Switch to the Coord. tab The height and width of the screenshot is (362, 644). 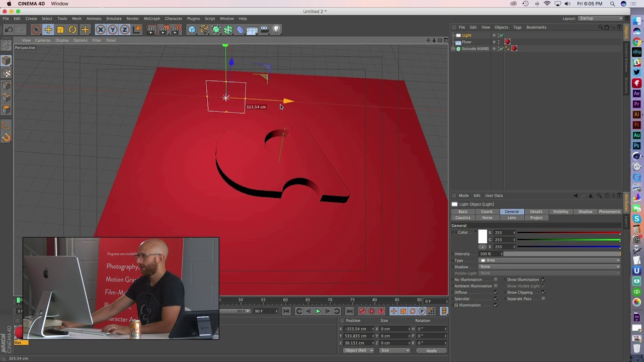(x=487, y=212)
